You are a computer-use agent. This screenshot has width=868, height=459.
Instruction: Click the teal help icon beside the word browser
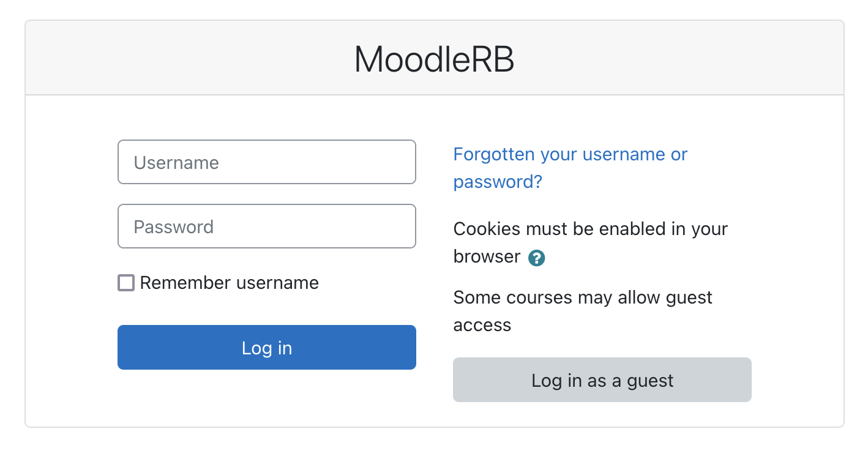(536, 258)
